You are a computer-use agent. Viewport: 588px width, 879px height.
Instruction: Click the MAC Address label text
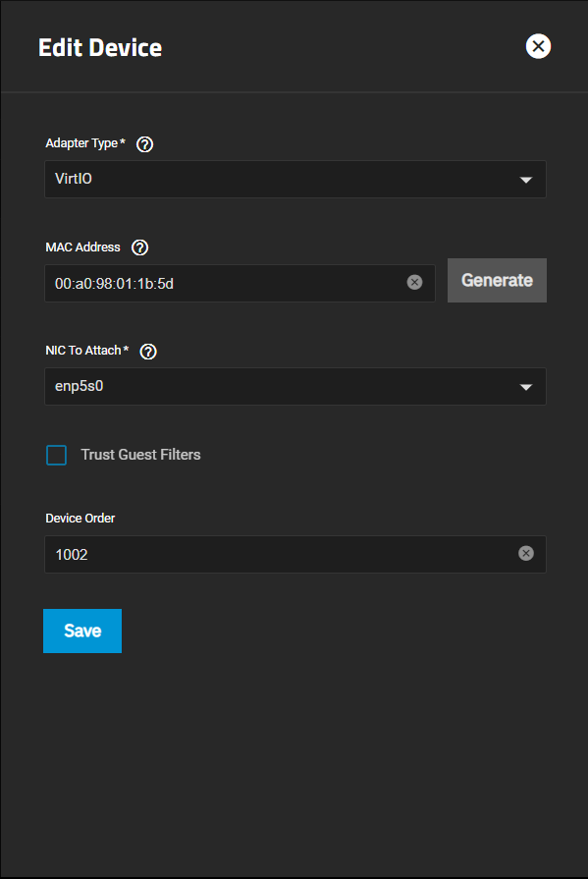pos(83,247)
